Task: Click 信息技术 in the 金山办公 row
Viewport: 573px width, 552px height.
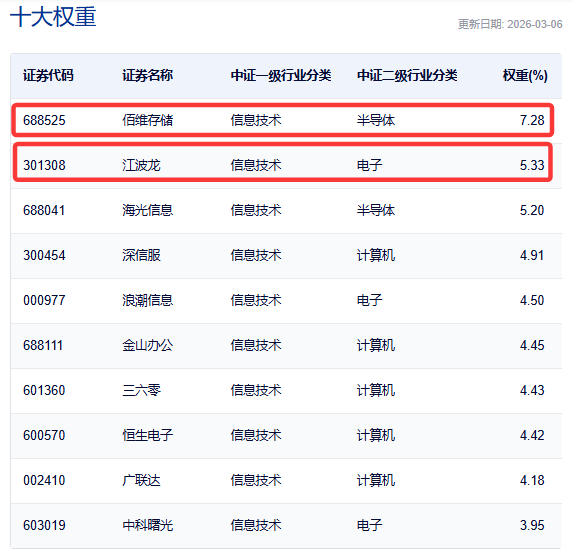Action: click(256, 345)
